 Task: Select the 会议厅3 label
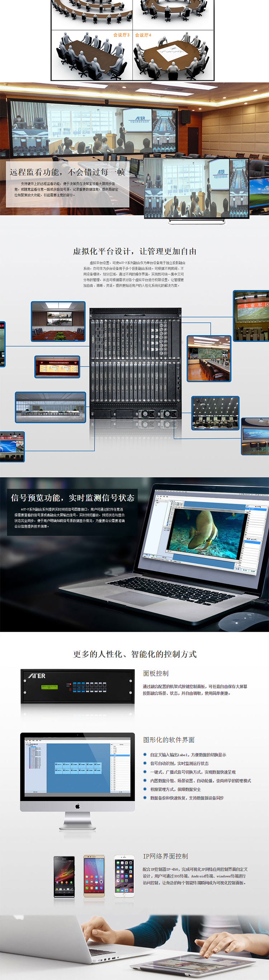pos(121,35)
